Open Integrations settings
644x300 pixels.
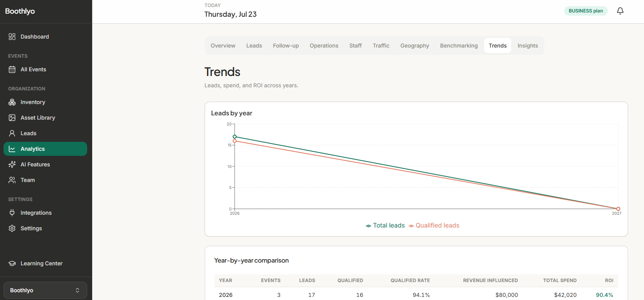point(45,213)
